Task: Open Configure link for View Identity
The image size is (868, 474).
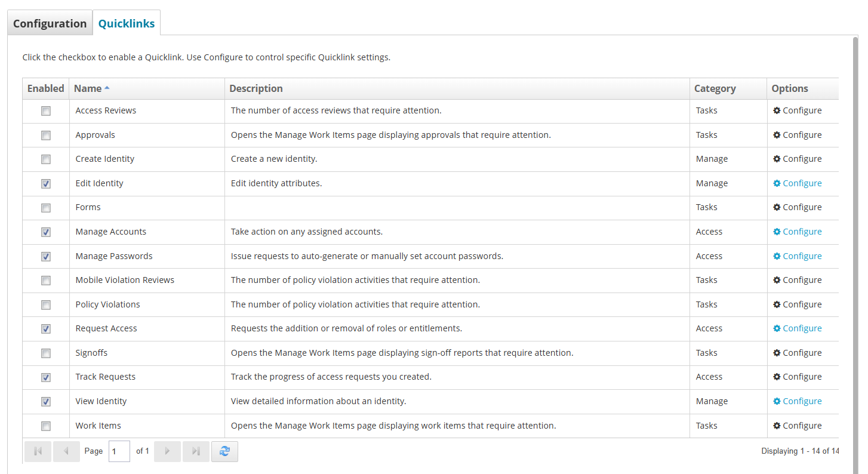Action: pos(802,401)
